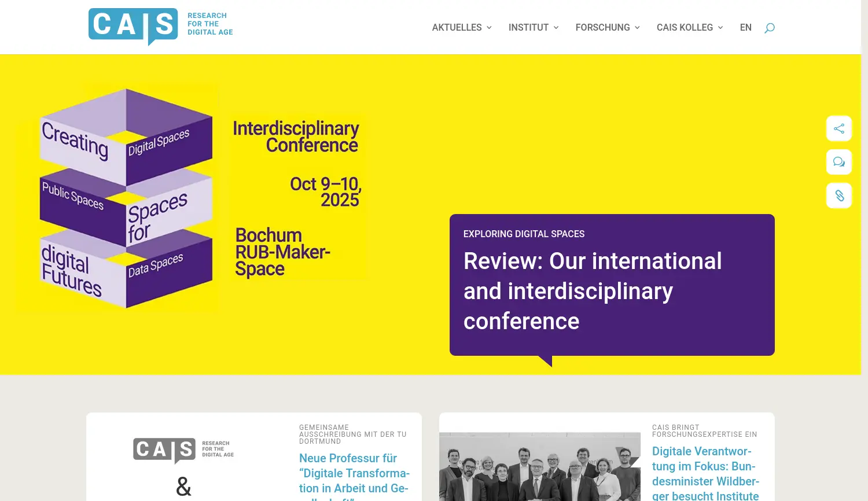Click the 'Research for the Digital Age' tagline
868x501 pixels.
(210, 24)
